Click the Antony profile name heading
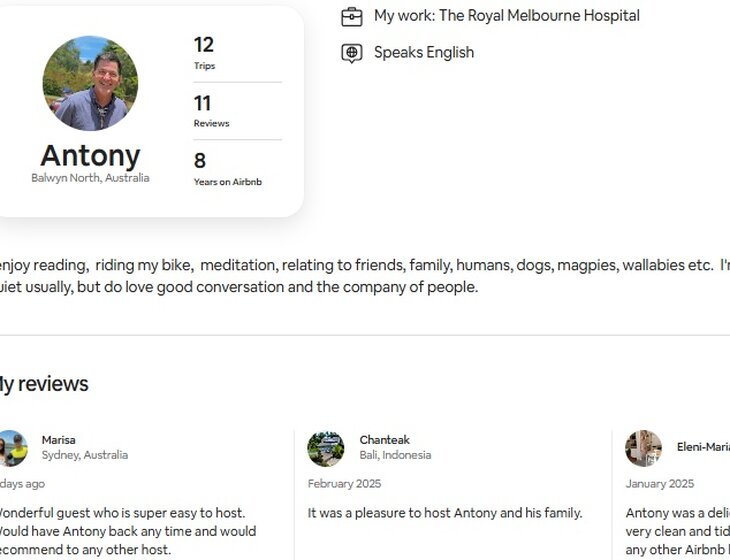This screenshot has width=730, height=560. click(90, 155)
